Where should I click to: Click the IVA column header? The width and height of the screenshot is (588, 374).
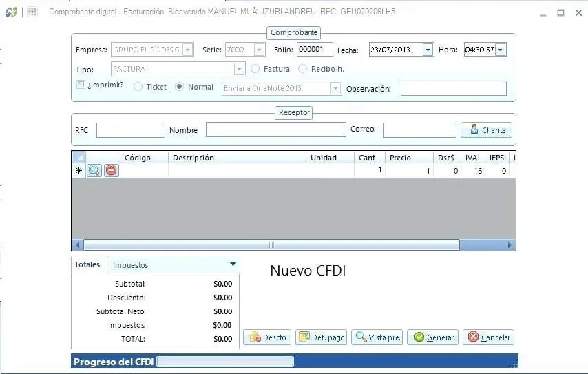473,158
